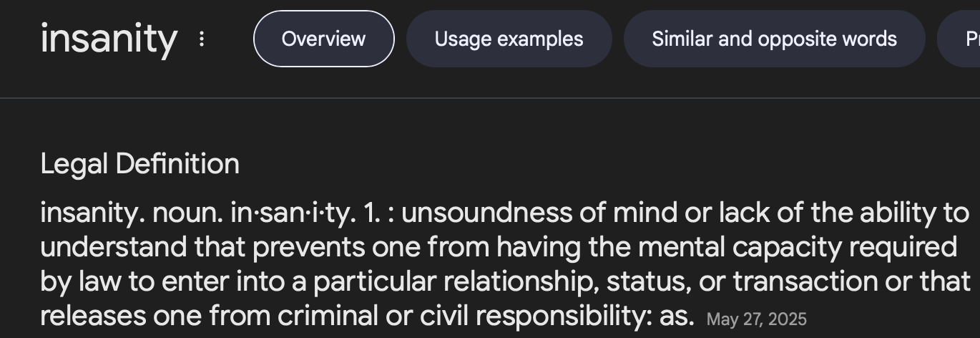Select the Overview tab
Image resolution: width=980 pixels, height=338 pixels.
click(323, 39)
